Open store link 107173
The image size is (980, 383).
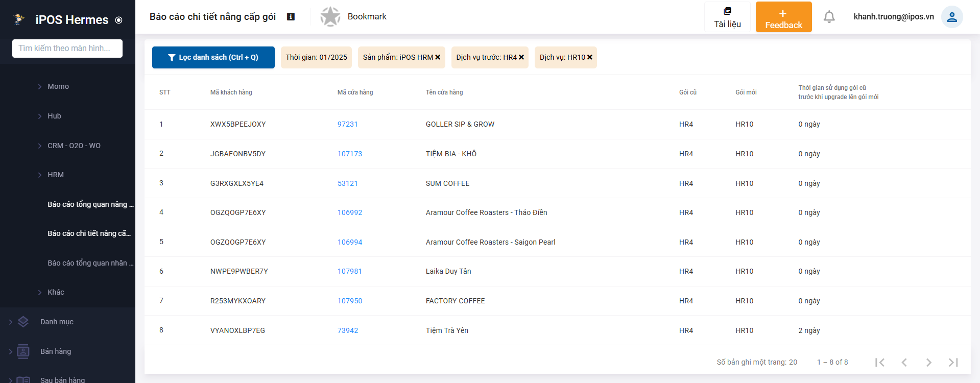click(x=350, y=154)
